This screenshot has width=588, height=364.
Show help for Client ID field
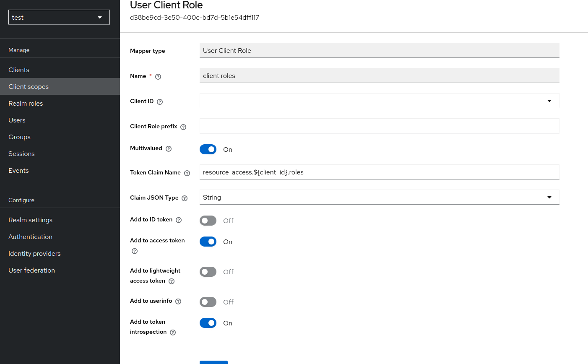pos(160,101)
